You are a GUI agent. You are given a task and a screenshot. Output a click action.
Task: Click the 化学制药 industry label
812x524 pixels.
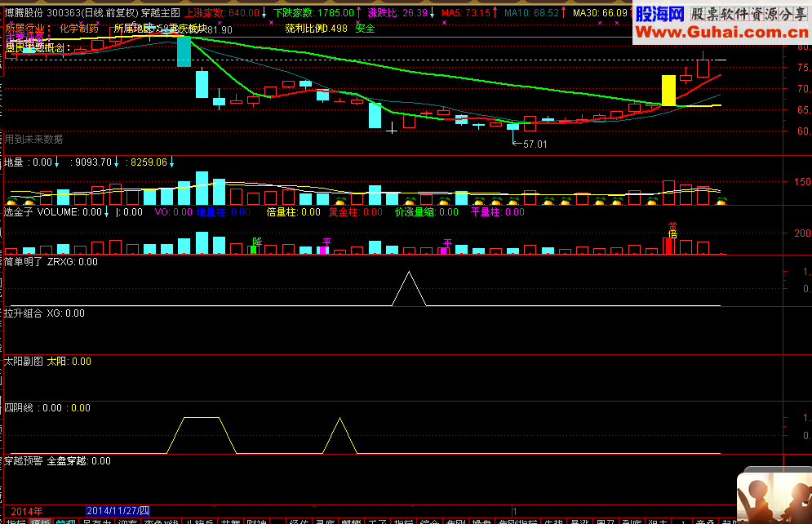point(78,29)
